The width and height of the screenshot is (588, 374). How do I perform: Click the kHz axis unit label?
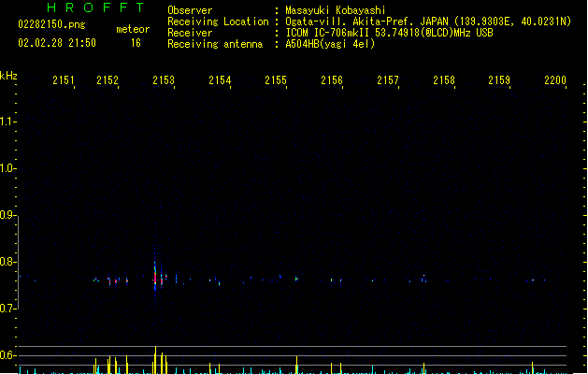(x=8, y=76)
